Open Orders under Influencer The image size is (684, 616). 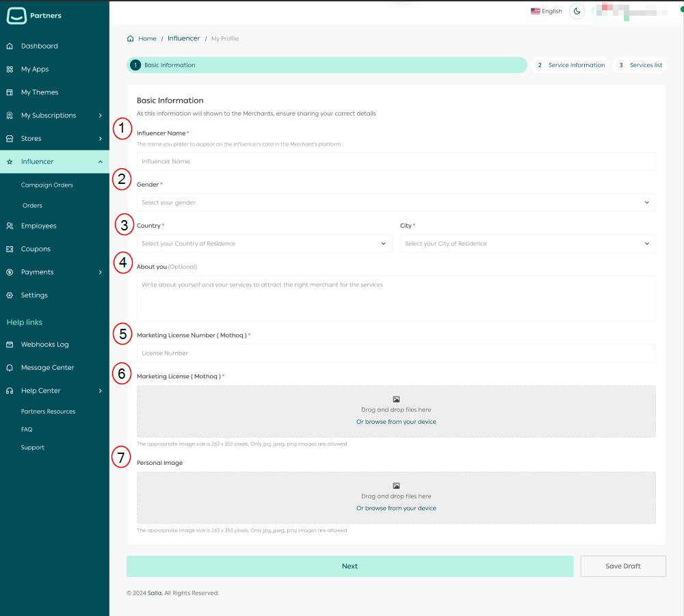pyautogui.click(x=32, y=205)
